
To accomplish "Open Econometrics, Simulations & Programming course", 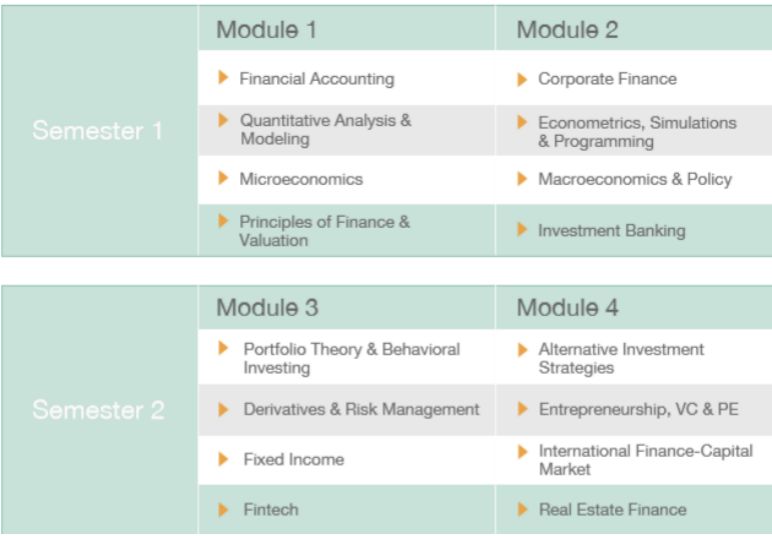I will coord(637,131).
